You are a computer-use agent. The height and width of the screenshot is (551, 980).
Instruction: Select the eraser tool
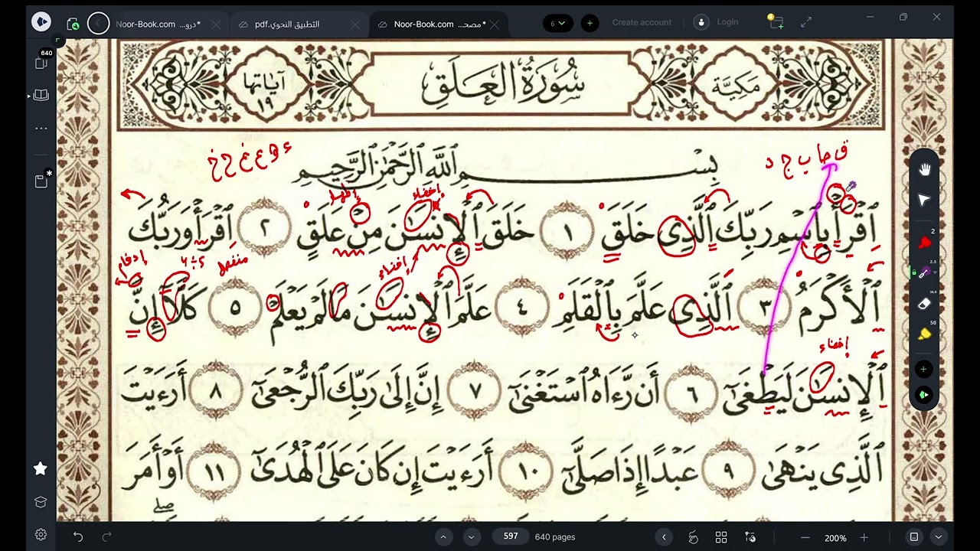[924, 303]
